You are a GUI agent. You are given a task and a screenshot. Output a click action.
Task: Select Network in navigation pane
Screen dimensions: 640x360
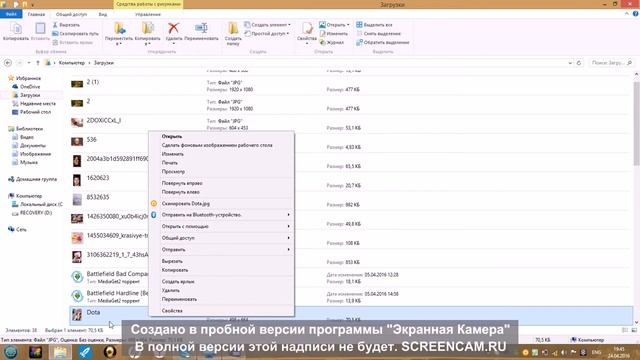pyautogui.click(x=21, y=229)
